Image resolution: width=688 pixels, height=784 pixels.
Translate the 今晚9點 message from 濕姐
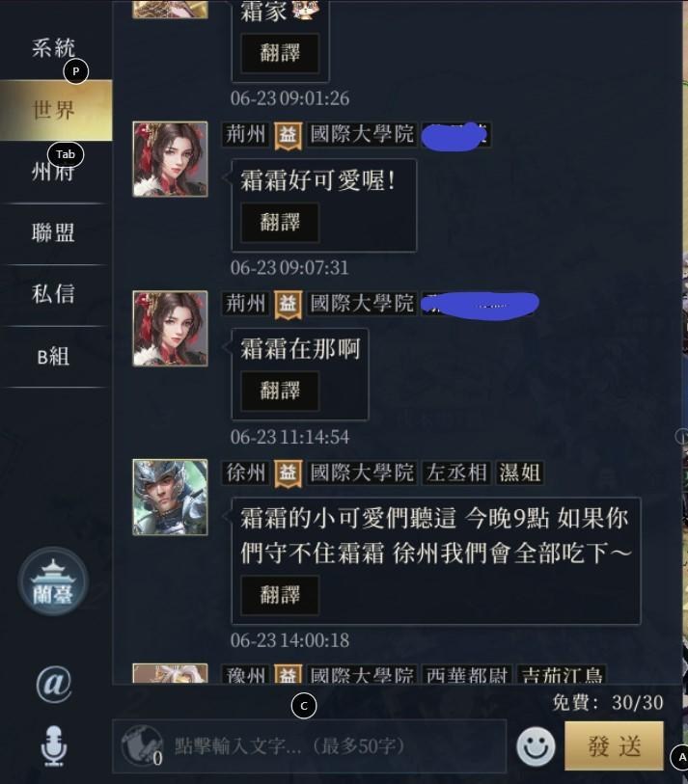[x=280, y=595]
